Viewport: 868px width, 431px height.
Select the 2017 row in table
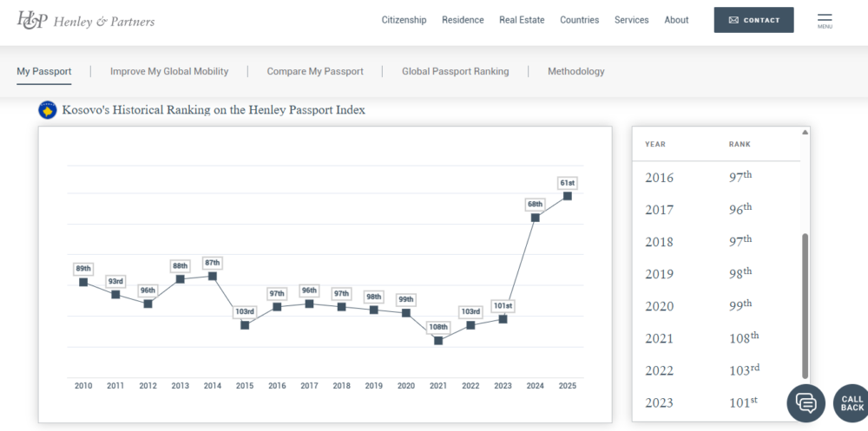716,210
